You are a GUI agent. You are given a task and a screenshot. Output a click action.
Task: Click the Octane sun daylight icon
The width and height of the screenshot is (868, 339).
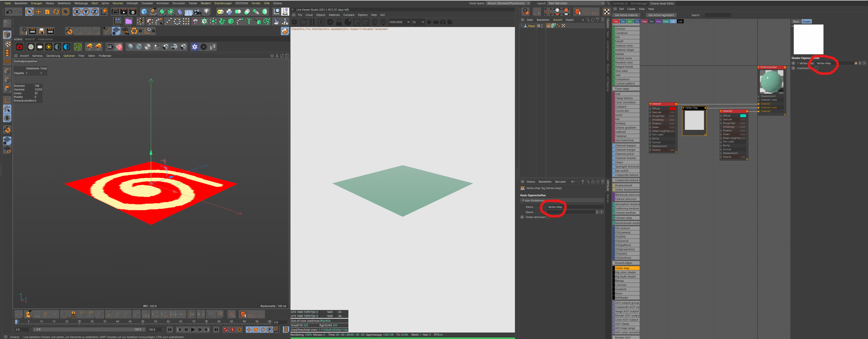tap(49, 47)
